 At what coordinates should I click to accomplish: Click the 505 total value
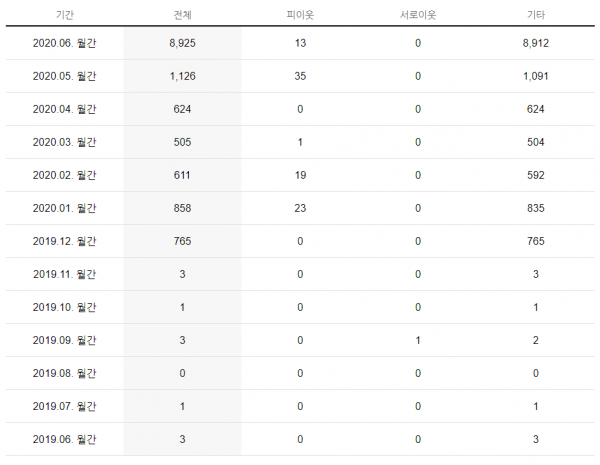182,142
